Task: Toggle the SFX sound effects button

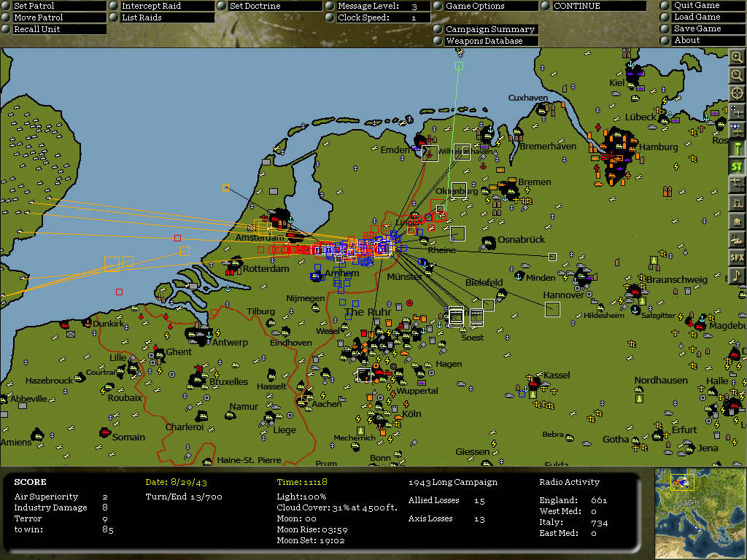Action: pos(737,257)
